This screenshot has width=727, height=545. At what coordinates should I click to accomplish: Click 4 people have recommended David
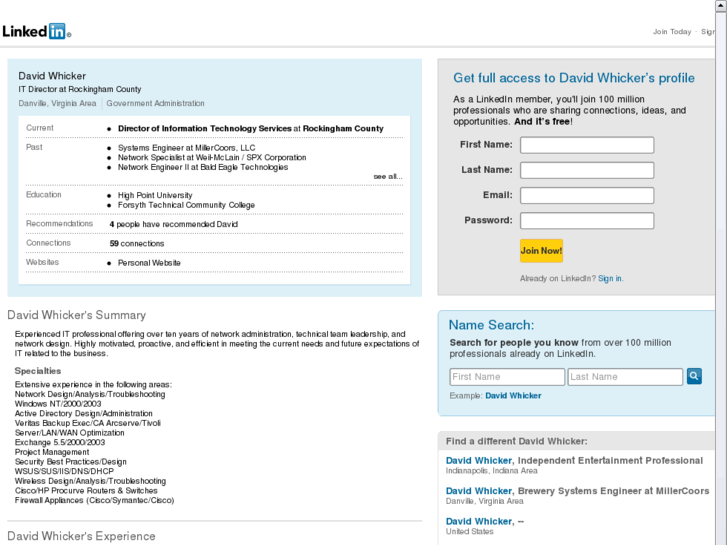click(x=173, y=224)
